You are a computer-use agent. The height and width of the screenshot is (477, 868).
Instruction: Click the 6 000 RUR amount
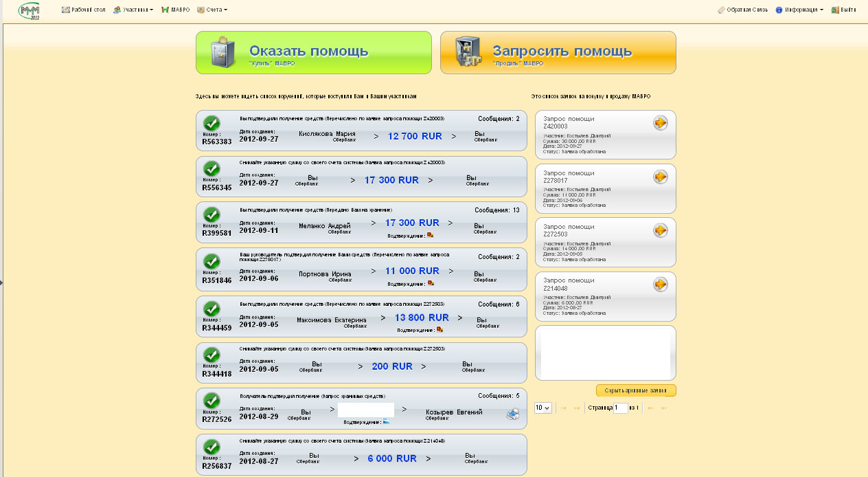pos(392,458)
